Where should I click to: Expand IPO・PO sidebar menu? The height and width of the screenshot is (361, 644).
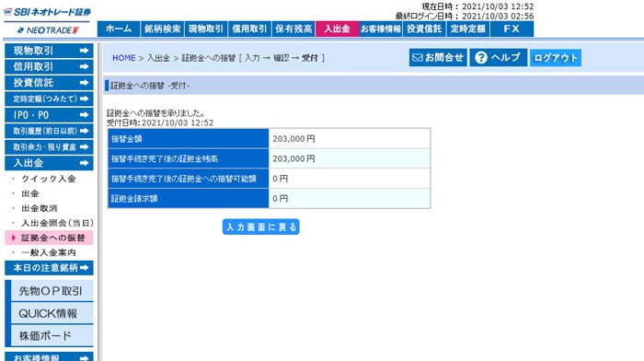tap(49, 115)
